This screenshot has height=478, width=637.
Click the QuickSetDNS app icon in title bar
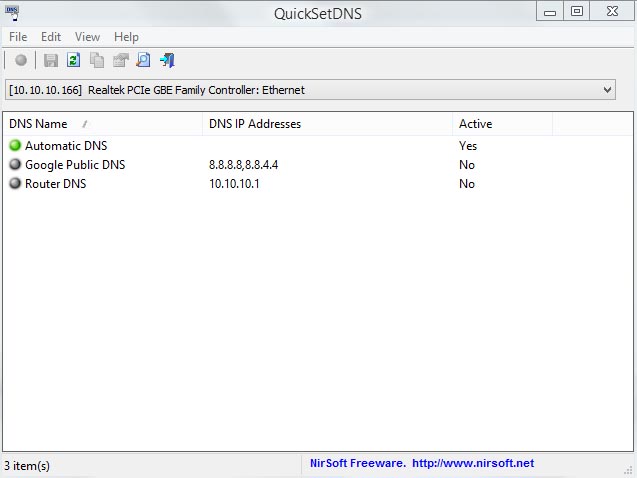pos(12,13)
